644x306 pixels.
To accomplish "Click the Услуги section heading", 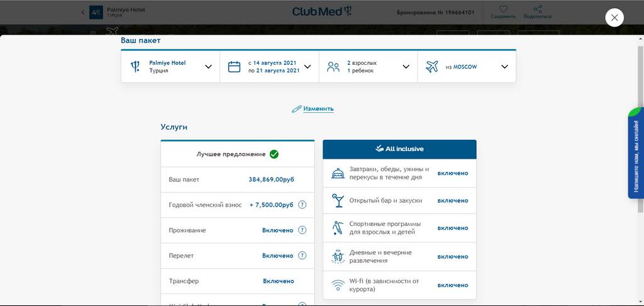I will click(174, 127).
